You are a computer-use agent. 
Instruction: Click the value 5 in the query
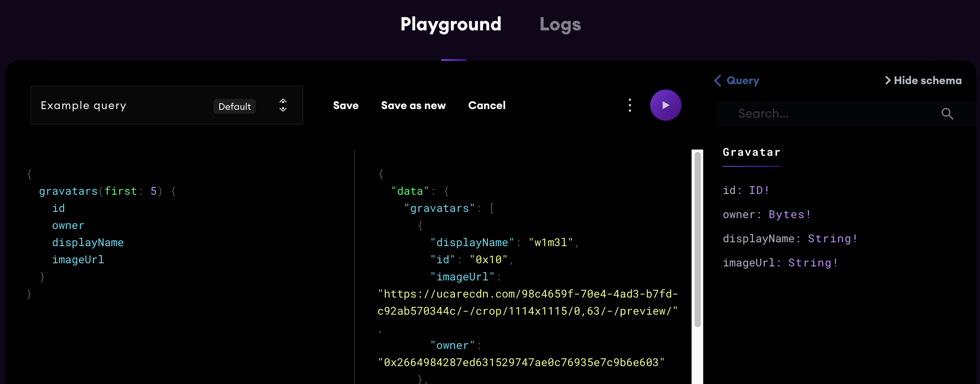point(154,191)
